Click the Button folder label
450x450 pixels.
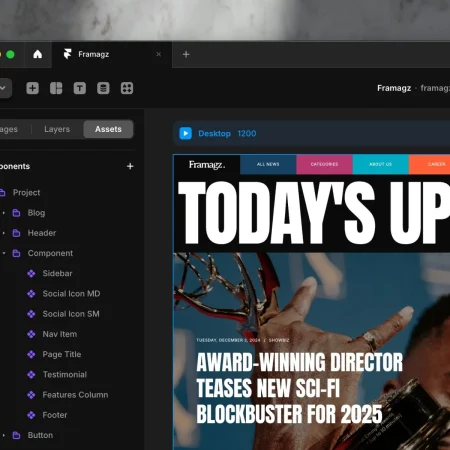point(40,435)
